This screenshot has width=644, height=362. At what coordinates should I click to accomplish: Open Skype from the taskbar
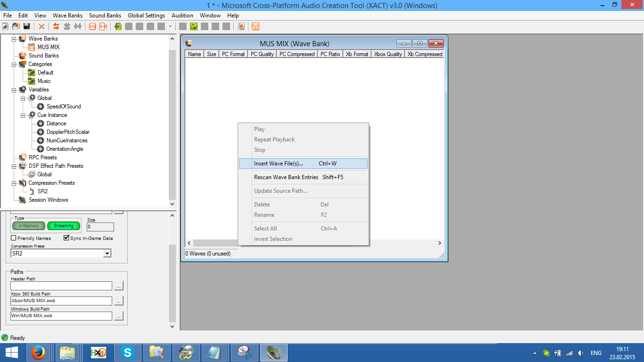click(x=127, y=353)
